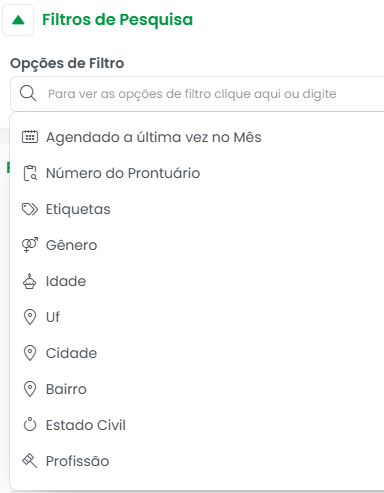The image size is (384, 493).
Task: Click the magnifying glass search icon
Action: (x=28, y=93)
